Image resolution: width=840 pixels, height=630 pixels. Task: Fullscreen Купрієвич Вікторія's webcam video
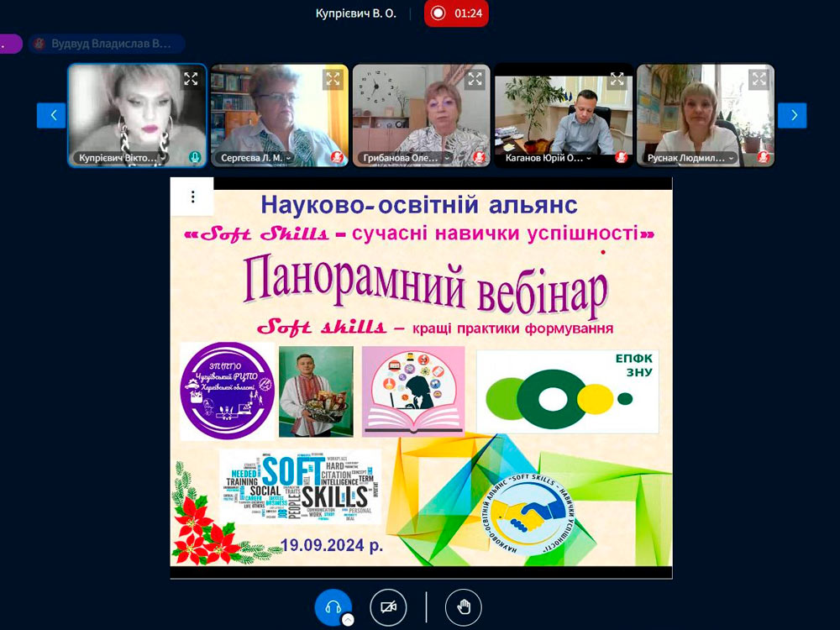click(191, 79)
